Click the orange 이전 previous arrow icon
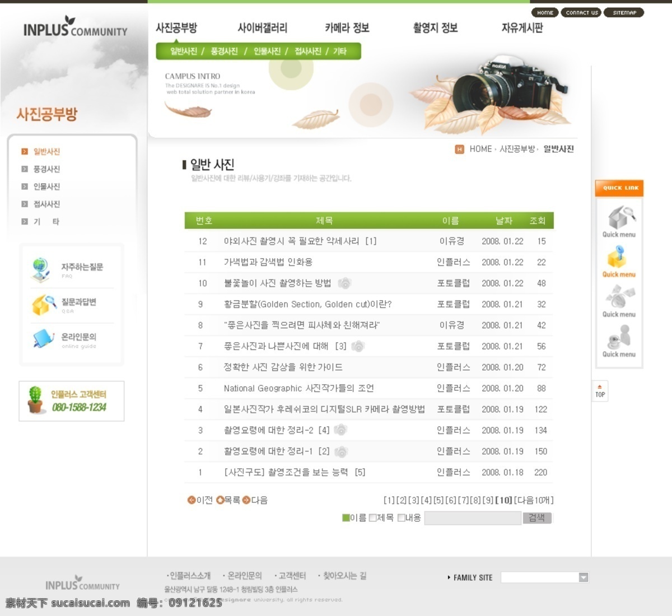672x616 pixels. 192,500
